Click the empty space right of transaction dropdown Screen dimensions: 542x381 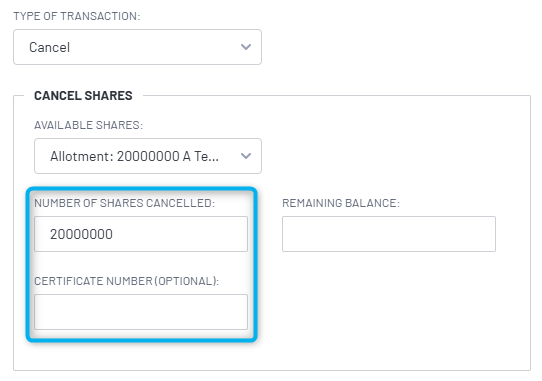[398, 47]
